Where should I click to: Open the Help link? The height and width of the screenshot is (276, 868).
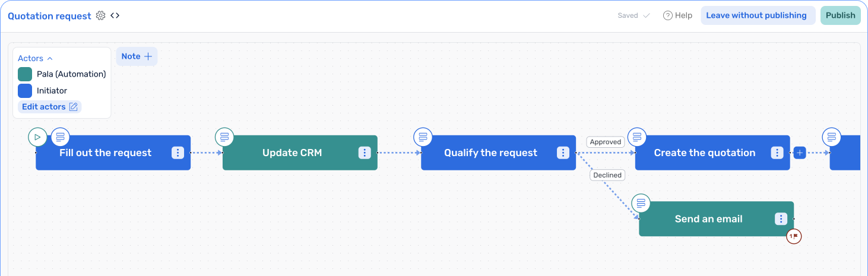(x=677, y=15)
